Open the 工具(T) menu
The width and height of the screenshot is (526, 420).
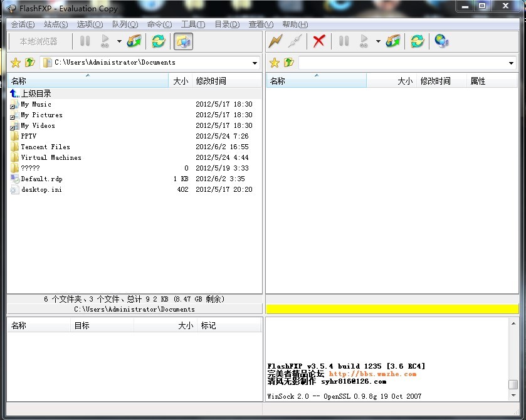(192, 24)
